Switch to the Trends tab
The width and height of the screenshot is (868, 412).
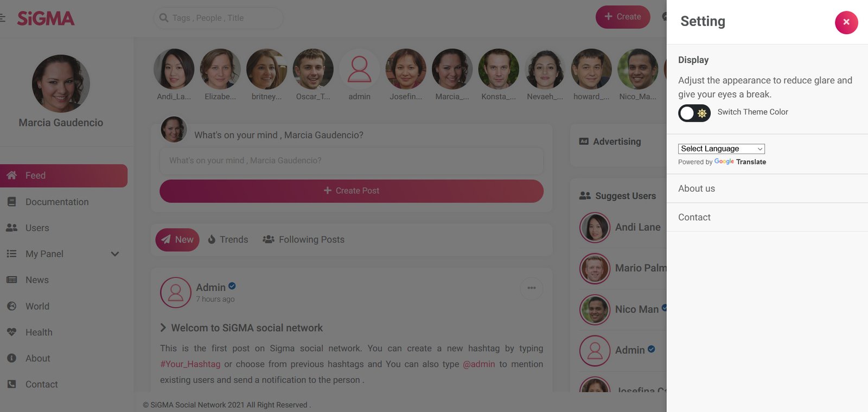click(228, 239)
